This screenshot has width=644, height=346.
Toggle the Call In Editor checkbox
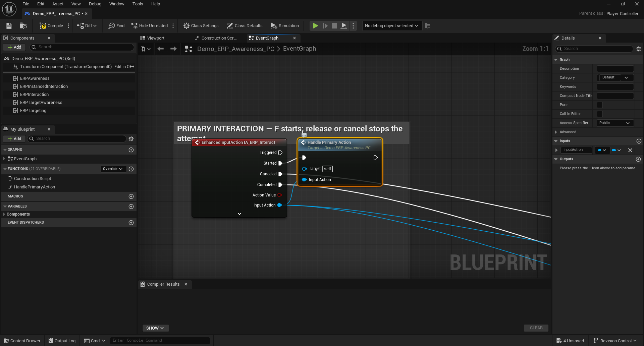coord(600,114)
